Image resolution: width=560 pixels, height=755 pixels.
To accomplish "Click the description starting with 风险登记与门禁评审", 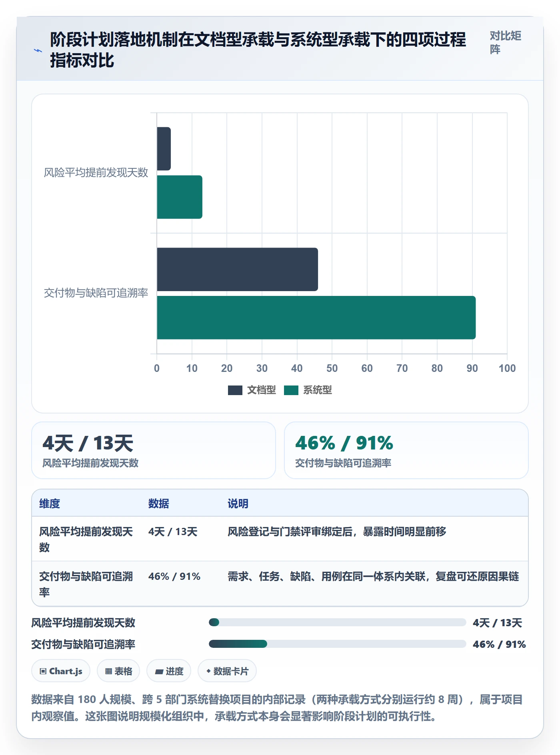I will pos(337,532).
